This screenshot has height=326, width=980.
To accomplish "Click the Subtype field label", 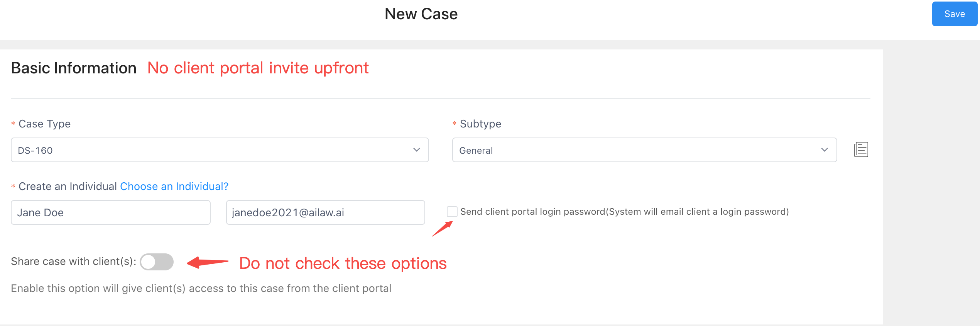I will point(480,124).
